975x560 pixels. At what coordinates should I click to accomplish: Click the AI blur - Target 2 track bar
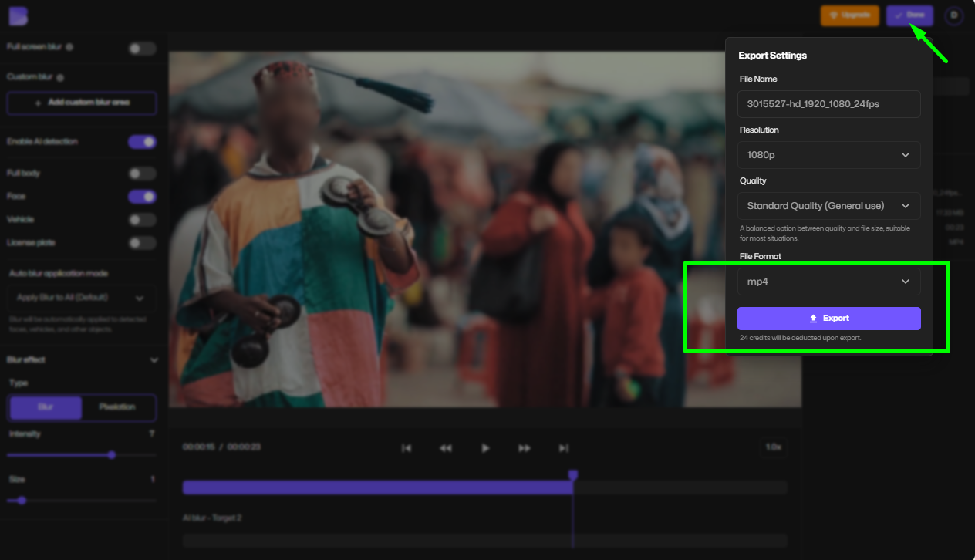(x=485, y=541)
